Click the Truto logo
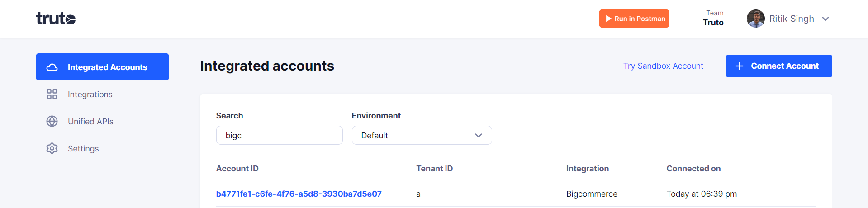 (56, 19)
